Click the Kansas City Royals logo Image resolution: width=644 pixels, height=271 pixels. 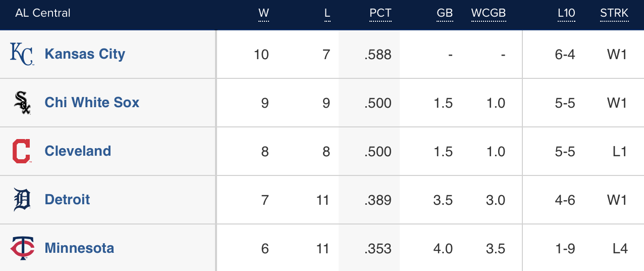[x=22, y=54]
